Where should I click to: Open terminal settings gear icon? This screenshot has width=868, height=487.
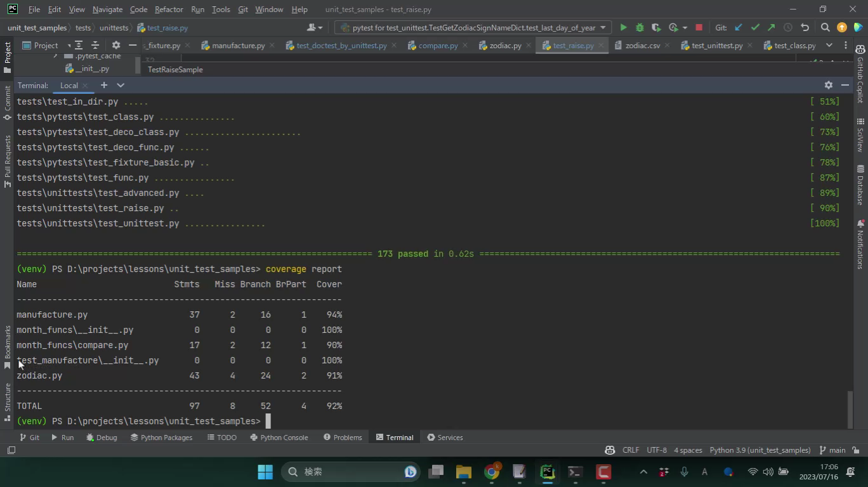(828, 85)
